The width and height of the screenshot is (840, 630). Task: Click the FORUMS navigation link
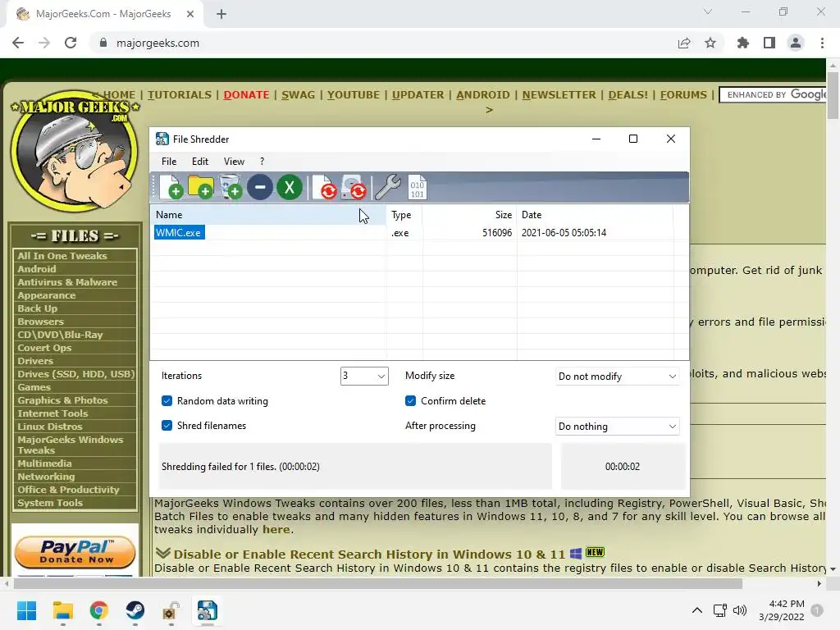683,95
